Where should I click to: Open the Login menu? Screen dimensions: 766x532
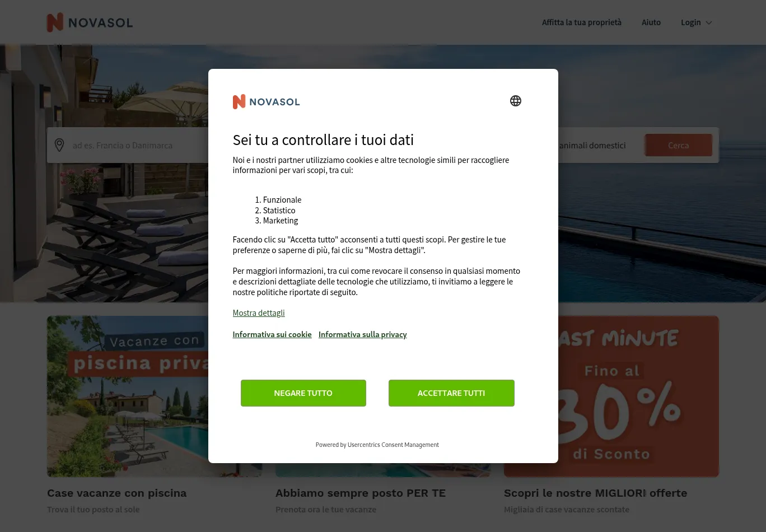696,22
